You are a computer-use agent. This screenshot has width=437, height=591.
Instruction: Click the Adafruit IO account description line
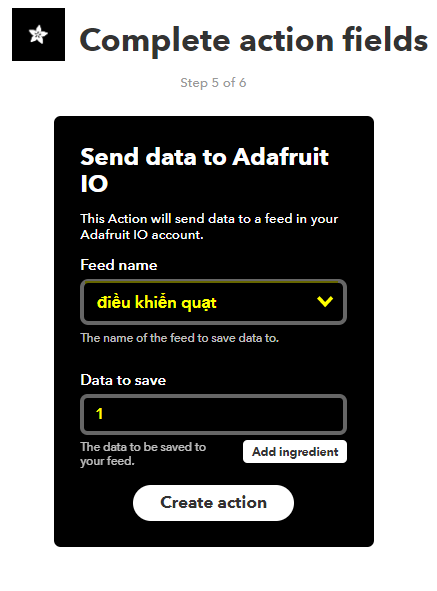pyautogui.click(x=142, y=235)
